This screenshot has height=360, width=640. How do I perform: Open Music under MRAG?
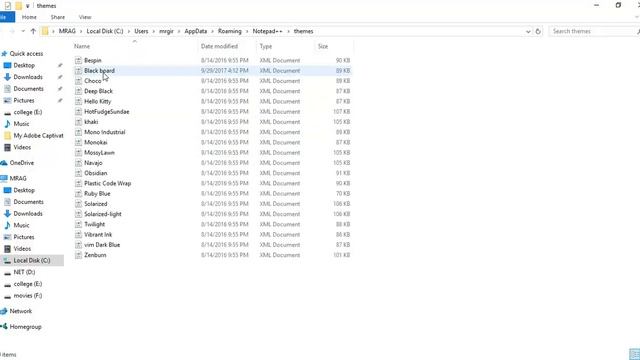(21, 225)
